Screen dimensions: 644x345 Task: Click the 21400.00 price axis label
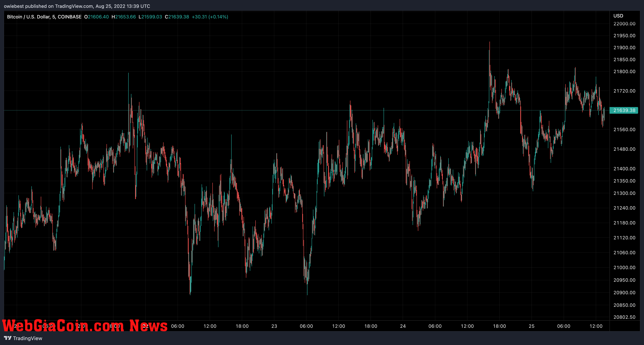[624, 169]
